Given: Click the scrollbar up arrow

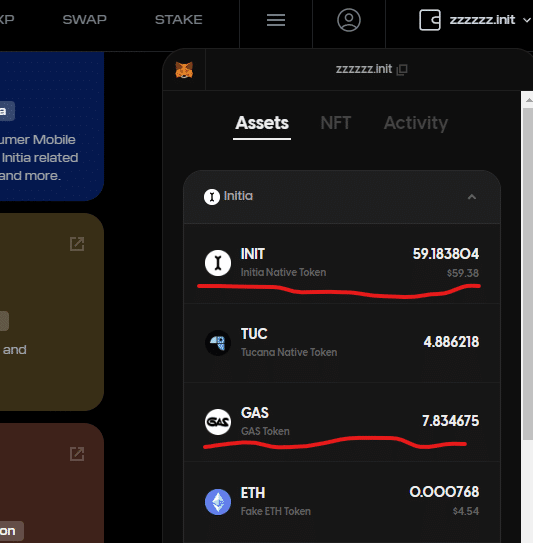Looking at the screenshot, I should pos(528,100).
